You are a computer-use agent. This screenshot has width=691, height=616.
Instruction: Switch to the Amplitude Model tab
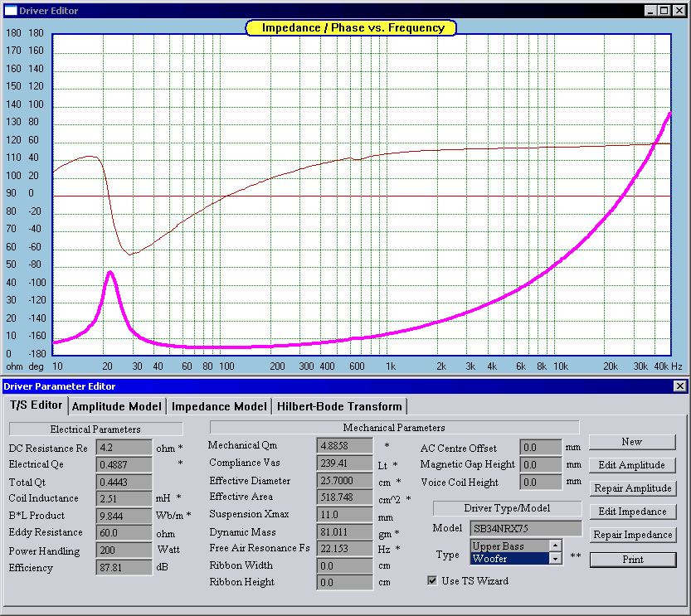pyautogui.click(x=117, y=406)
